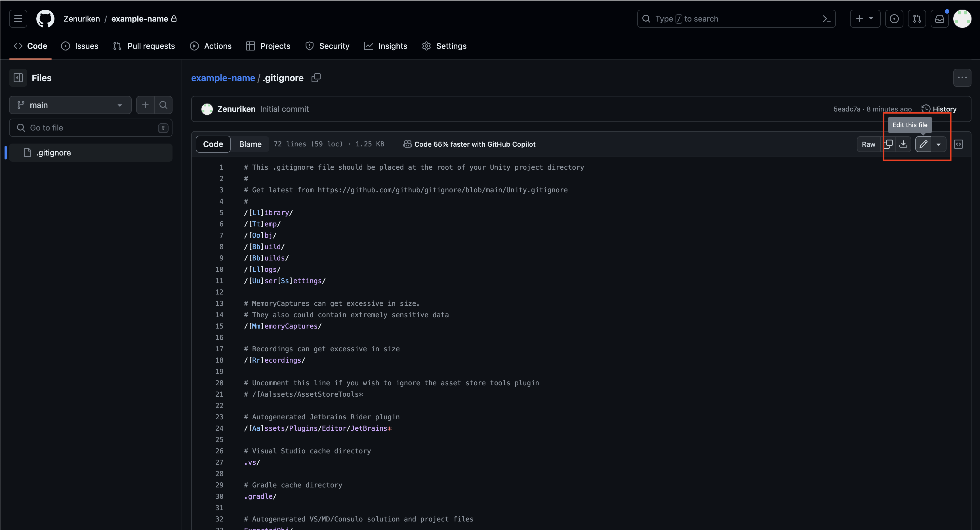Viewport: 980px width, 530px height.
Task: Open the Issues shortcut icon in header
Action: pyautogui.click(x=894, y=19)
